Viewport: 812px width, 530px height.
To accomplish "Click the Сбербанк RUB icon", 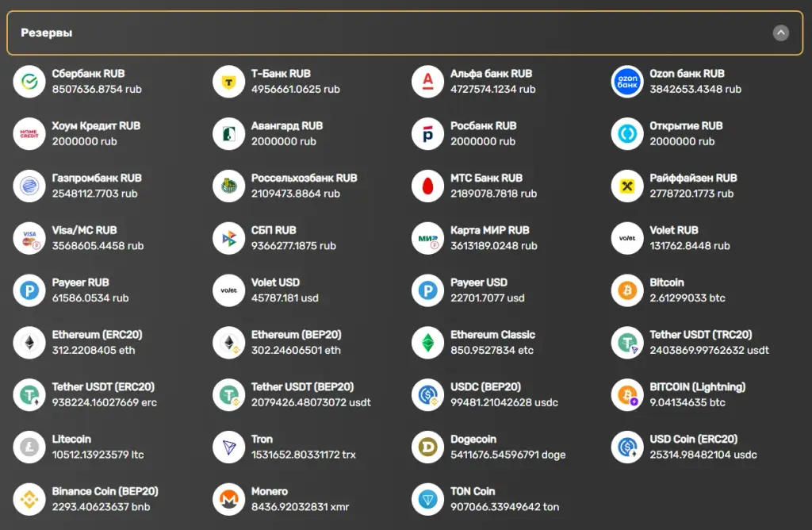I will (29, 82).
